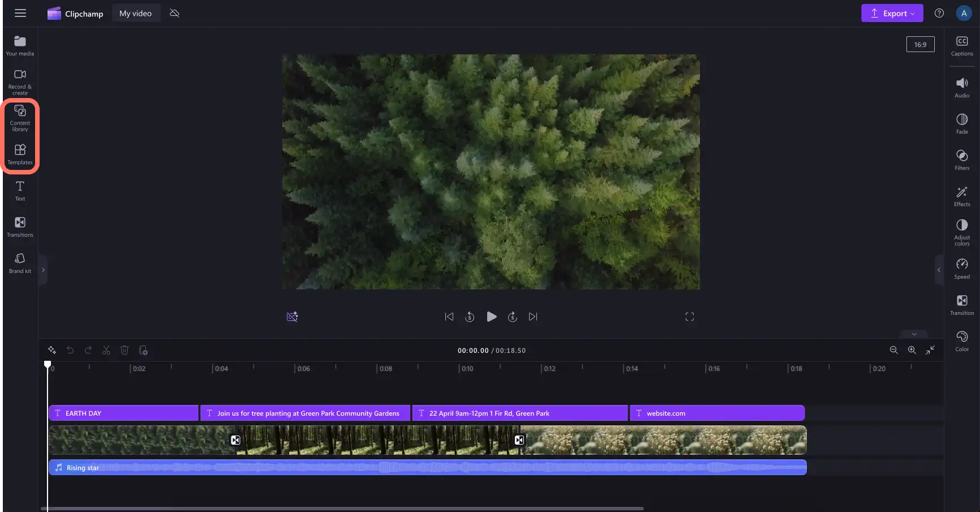Open Transition properties panel on right
980x512 pixels.
962,305
